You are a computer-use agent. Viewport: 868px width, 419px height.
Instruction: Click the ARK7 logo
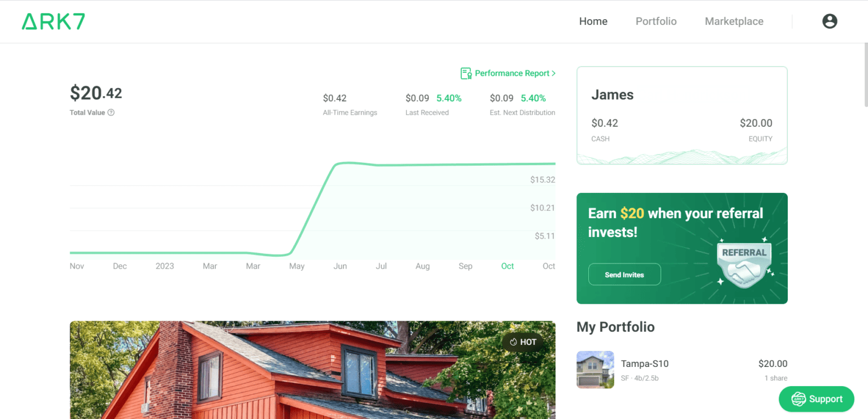[x=53, y=21]
